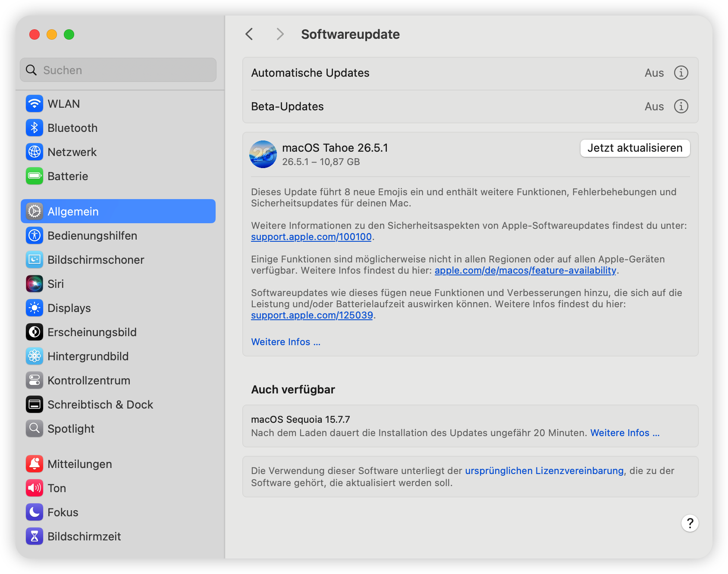Select the Erscheinungsbild icon
This screenshot has height=574, width=728.
35,332
